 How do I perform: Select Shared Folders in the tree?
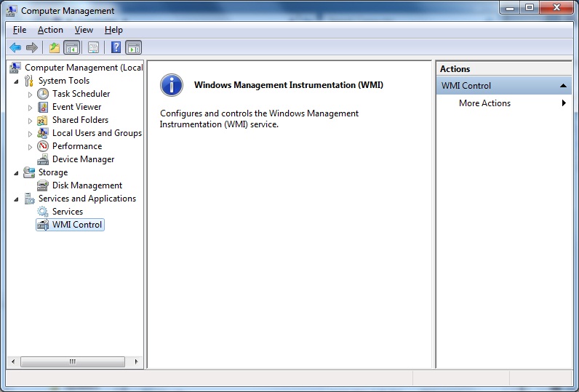click(80, 120)
